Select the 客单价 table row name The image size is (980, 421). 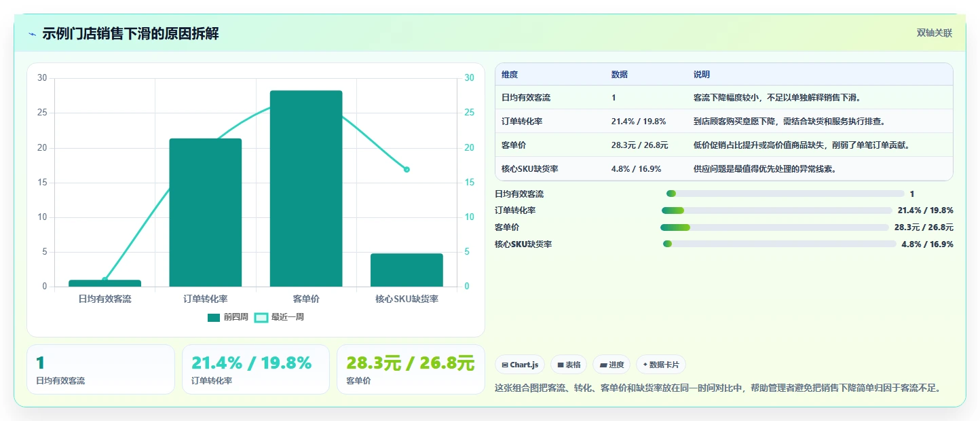point(514,145)
